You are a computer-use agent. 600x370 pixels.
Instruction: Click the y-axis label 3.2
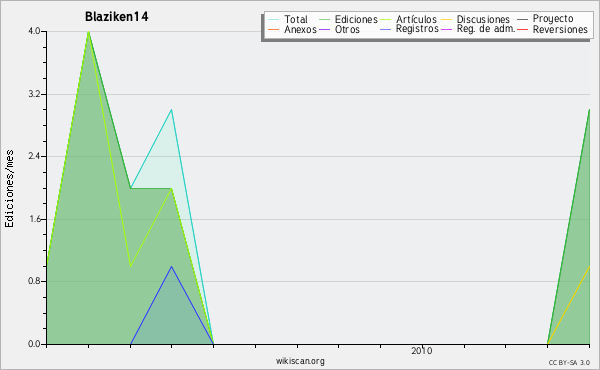[x=34, y=94]
